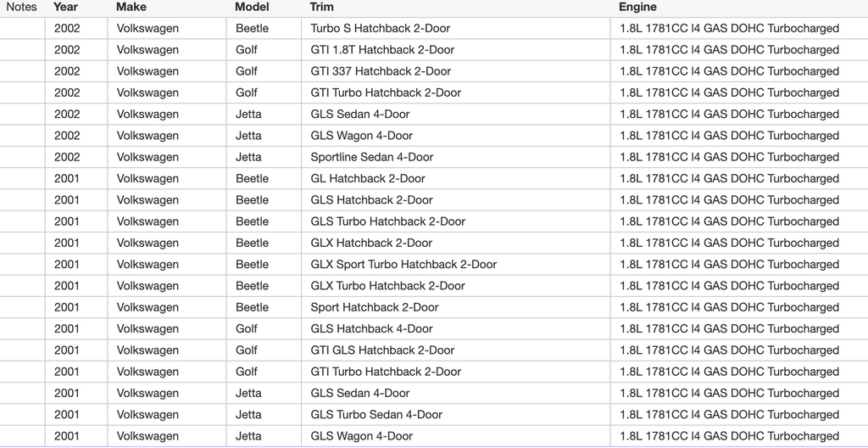The width and height of the screenshot is (868, 448).
Task: Click the GLX Sport Turbo Hatchback 2-Door cell
Action: [403, 264]
